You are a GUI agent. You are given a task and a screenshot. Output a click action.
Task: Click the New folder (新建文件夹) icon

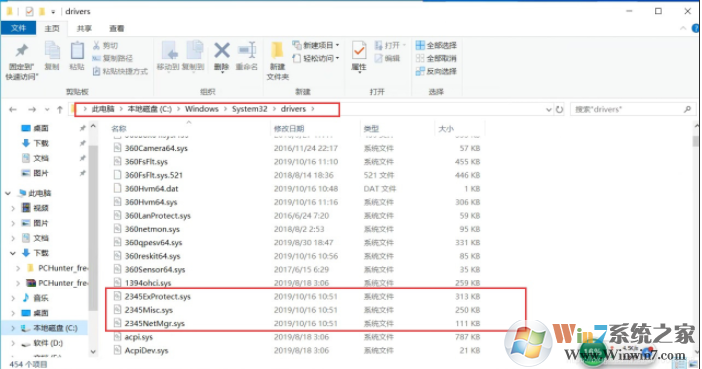point(277,51)
